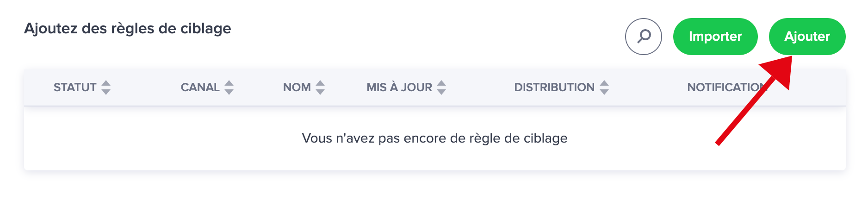Sort by the STATUT column label

coord(75,87)
